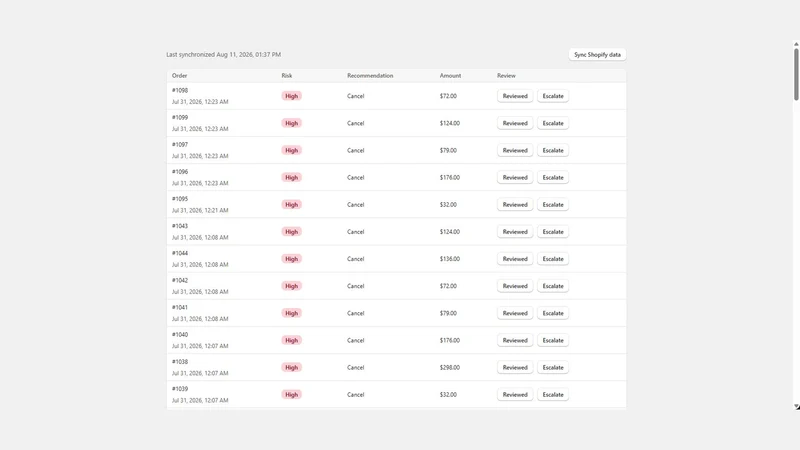Mark order #1041 as Reviewed

515,313
